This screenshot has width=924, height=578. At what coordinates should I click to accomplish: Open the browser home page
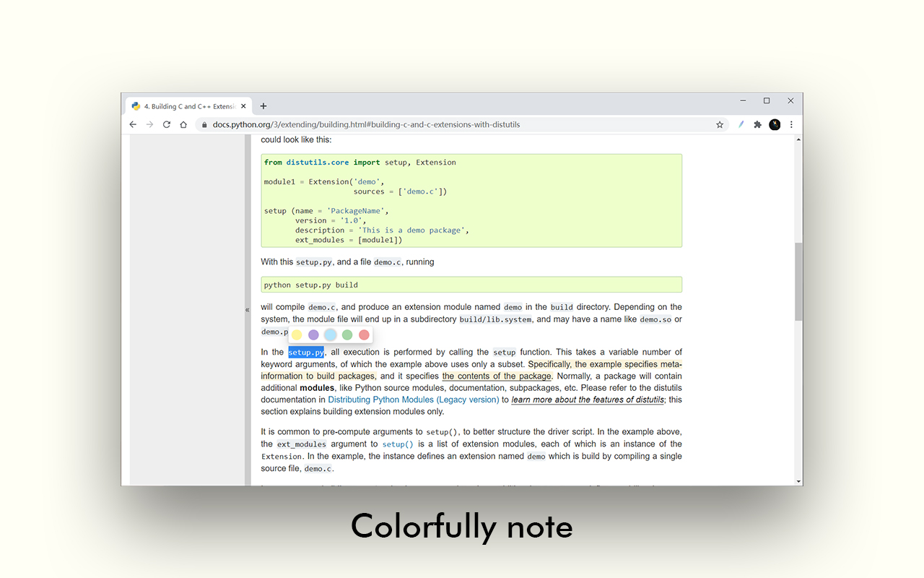tap(184, 124)
